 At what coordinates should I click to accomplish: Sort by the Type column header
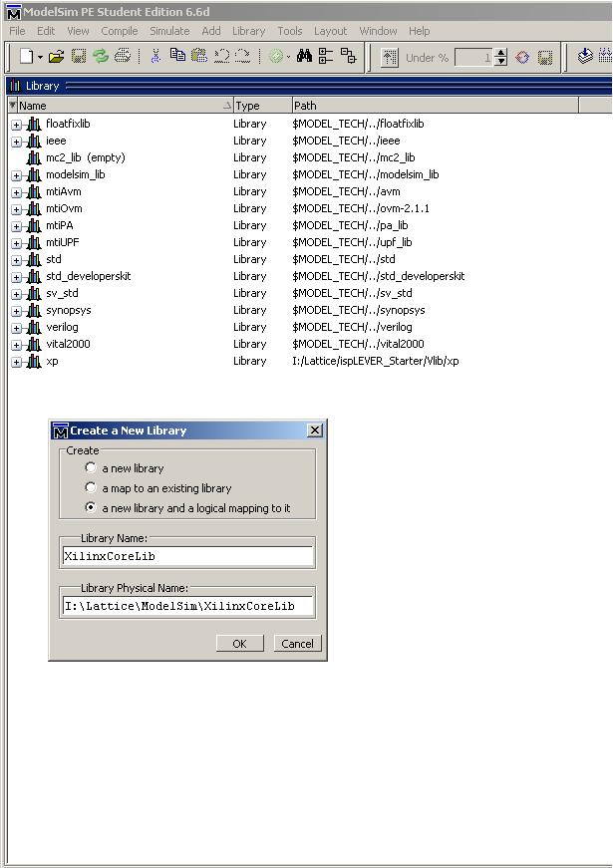coord(262,106)
